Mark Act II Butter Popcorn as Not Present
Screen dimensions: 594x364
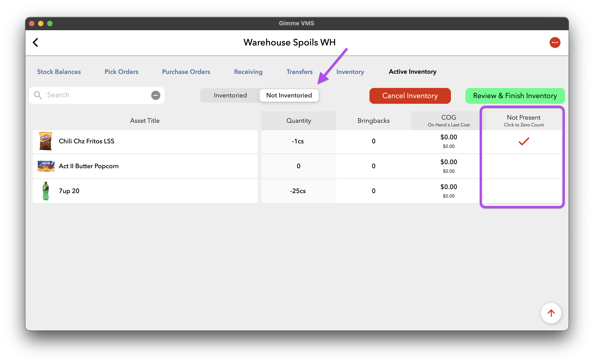click(524, 166)
